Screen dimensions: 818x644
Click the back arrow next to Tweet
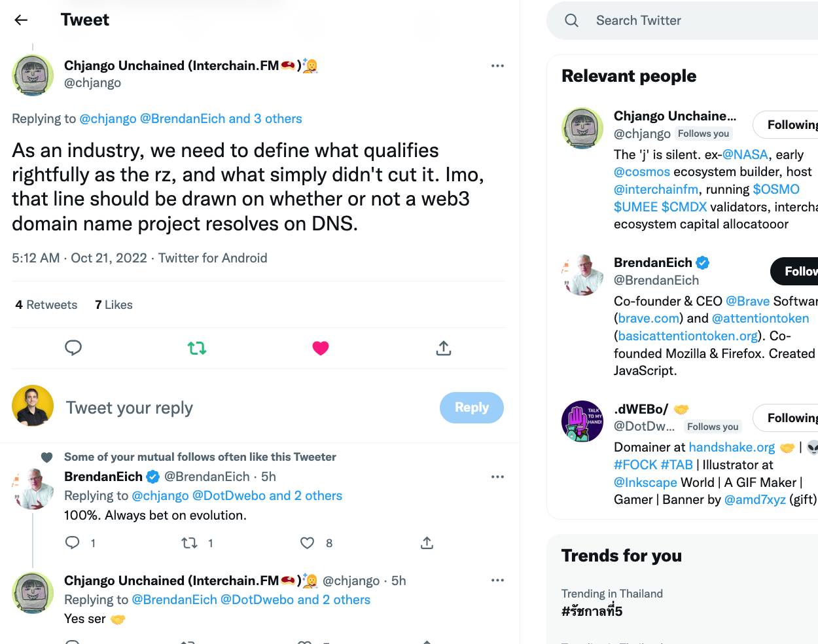tap(21, 20)
